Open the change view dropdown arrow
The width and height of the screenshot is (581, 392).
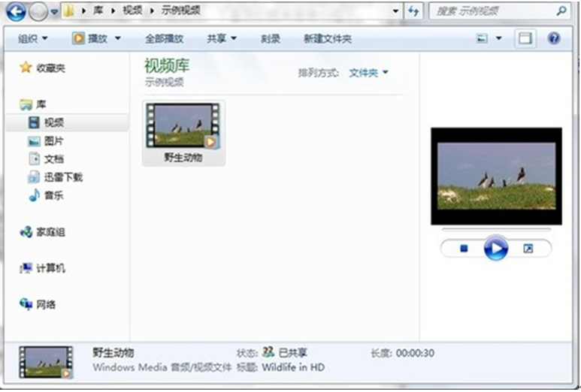tap(498, 38)
